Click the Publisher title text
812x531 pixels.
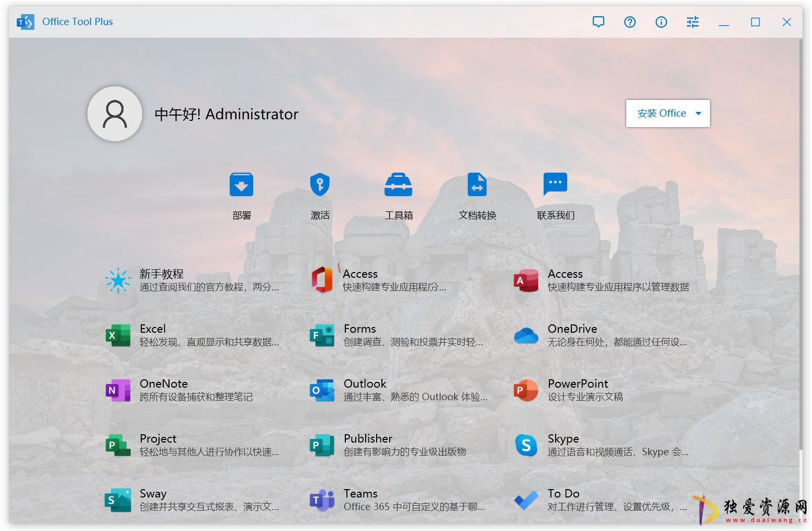point(368,438)
